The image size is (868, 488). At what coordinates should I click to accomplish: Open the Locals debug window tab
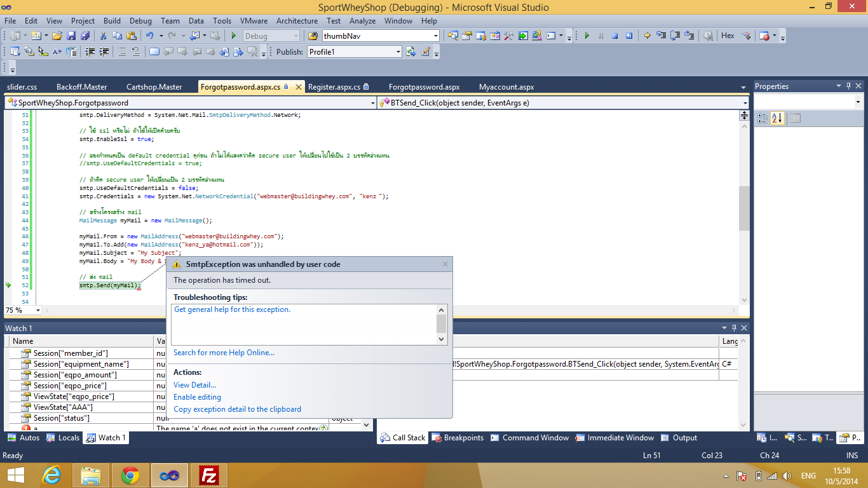tap(64, 438)
